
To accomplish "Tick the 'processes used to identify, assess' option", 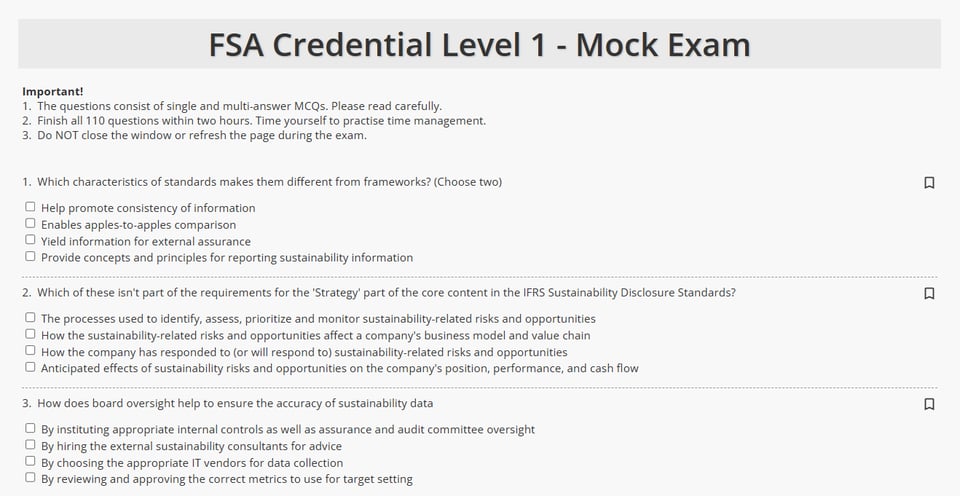I will (30, 318).
